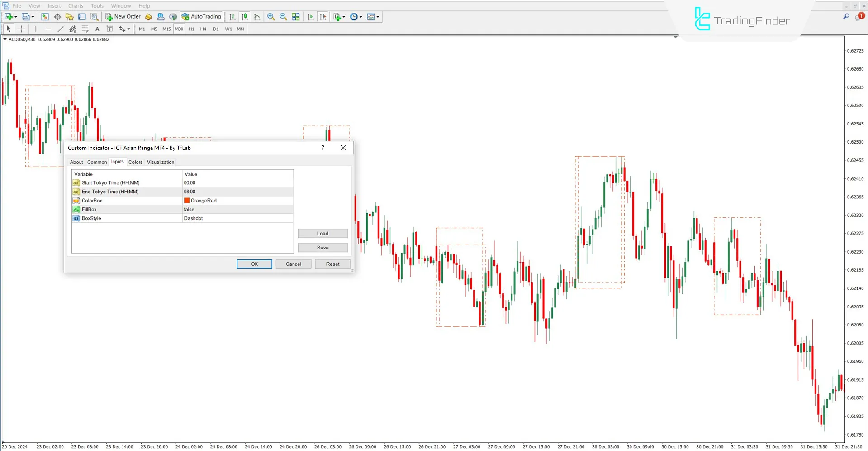
Task: Toggle the AutoTrading button
Action: click(202, 17)
